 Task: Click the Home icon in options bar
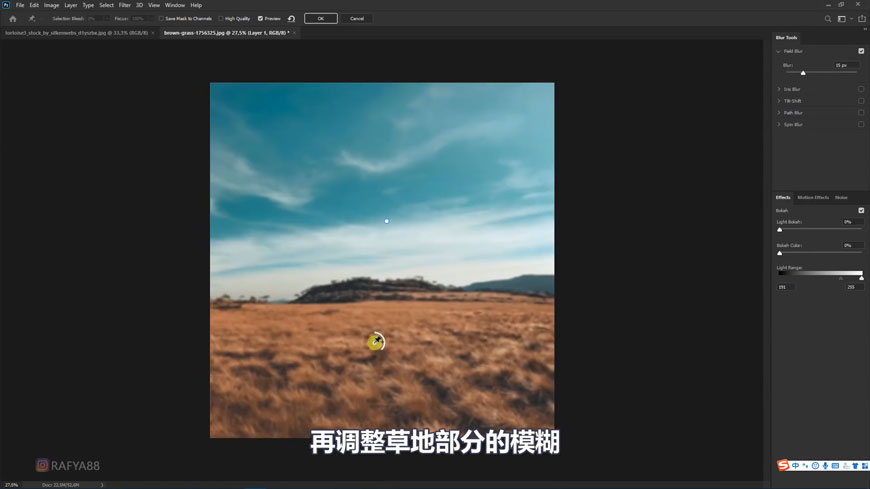12,18
